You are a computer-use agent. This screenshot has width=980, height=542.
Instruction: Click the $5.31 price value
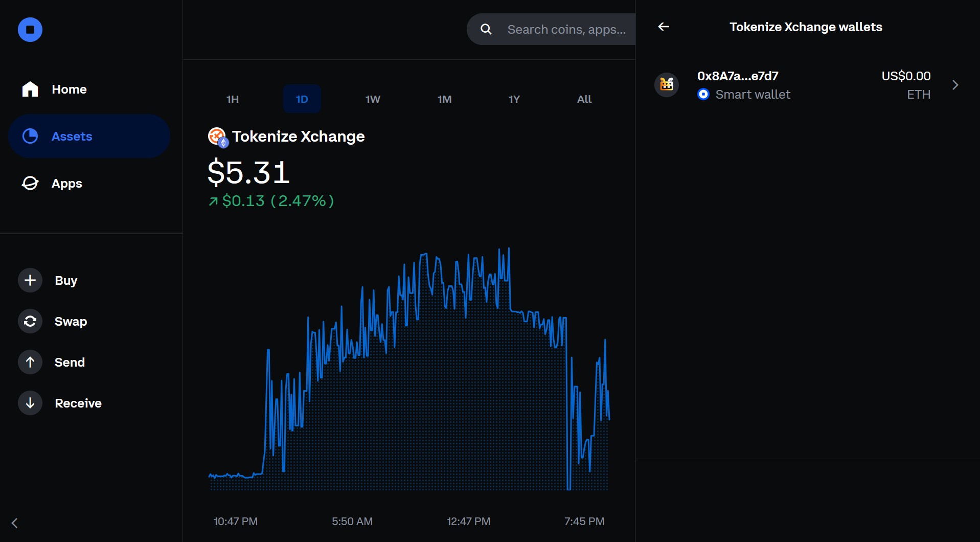[x=248, y=172]
